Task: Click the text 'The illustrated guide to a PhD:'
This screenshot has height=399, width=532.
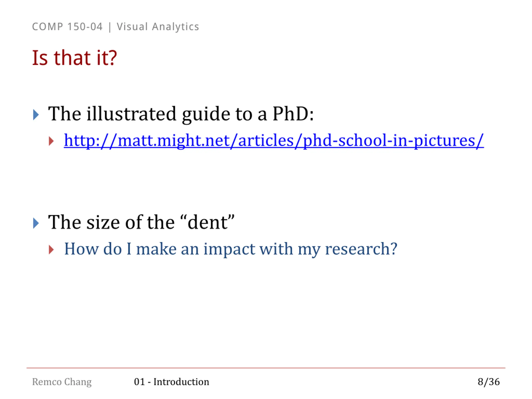Action: coord(181,114)
